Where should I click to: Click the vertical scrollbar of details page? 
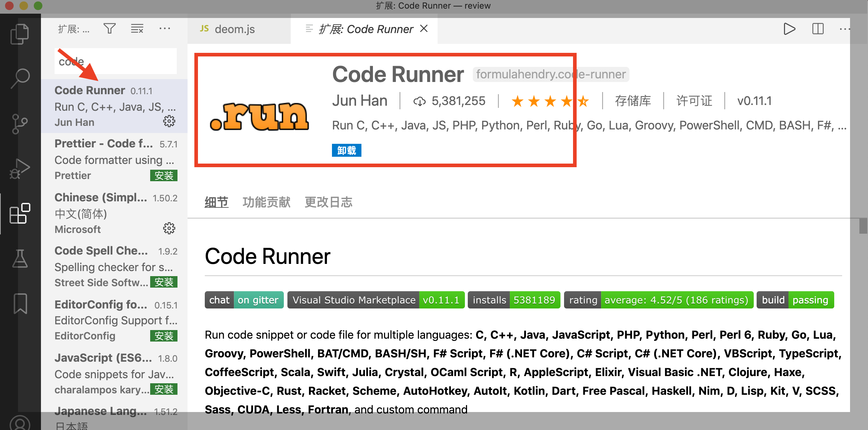coord(863,226)
